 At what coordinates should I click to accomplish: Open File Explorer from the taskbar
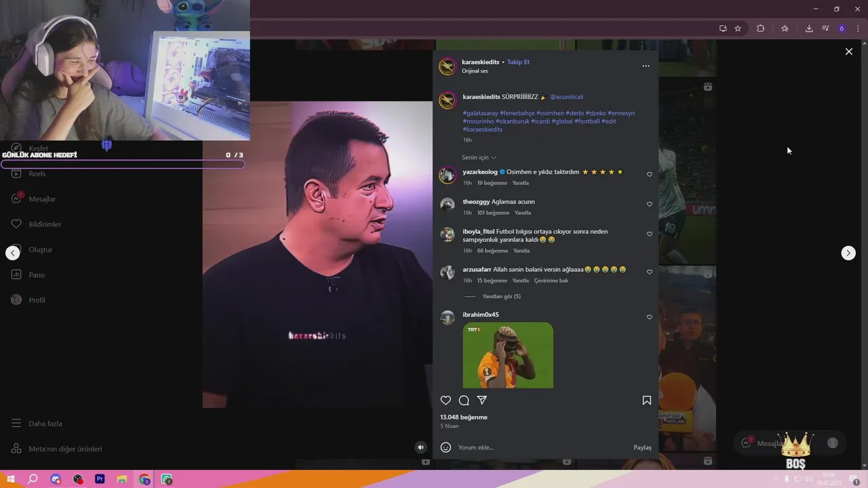tap(122, 479)
